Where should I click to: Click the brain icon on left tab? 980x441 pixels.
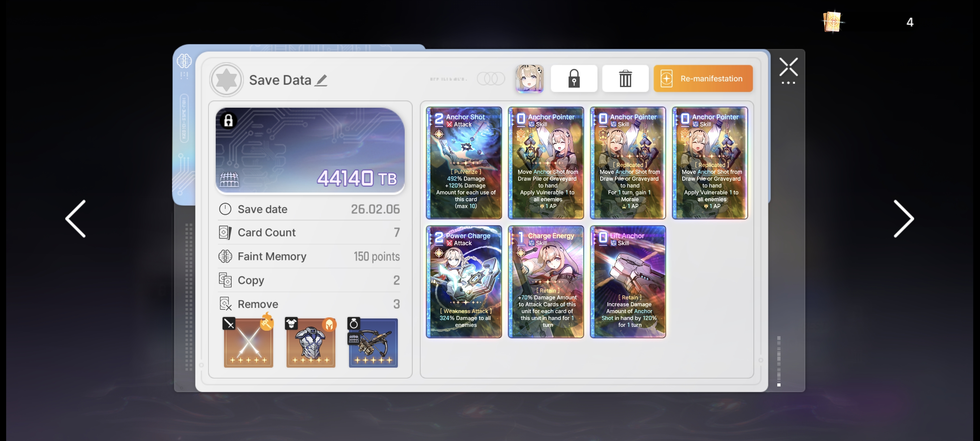(184, 61)
